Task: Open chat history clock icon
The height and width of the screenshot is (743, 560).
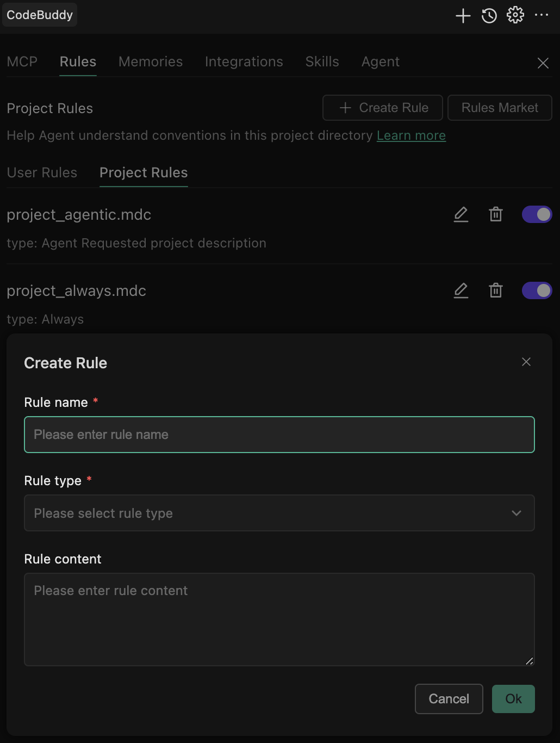Action: [x=489, y=16]
